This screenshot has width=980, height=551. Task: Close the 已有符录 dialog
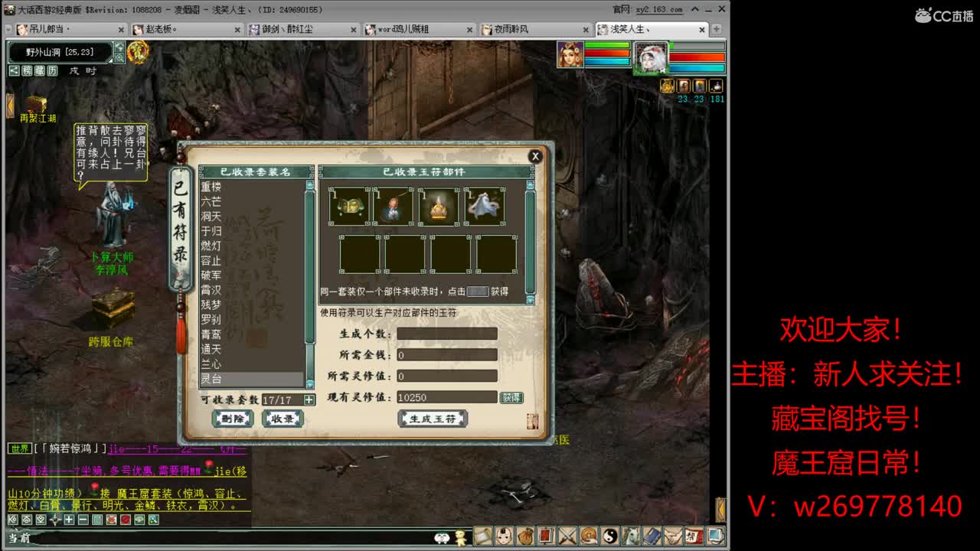(535, 156)
